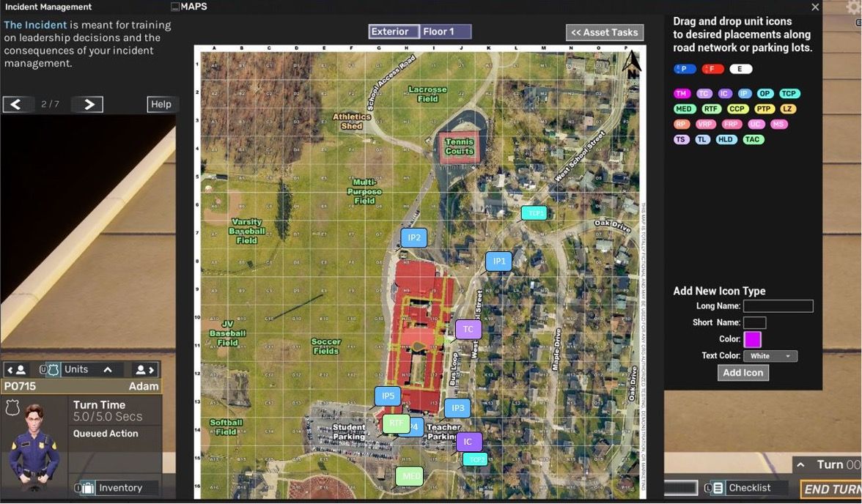This screenshot has width=862, height=504.
Task: Open the Asset Tasks panel
Action: click(x=605, y=32)
